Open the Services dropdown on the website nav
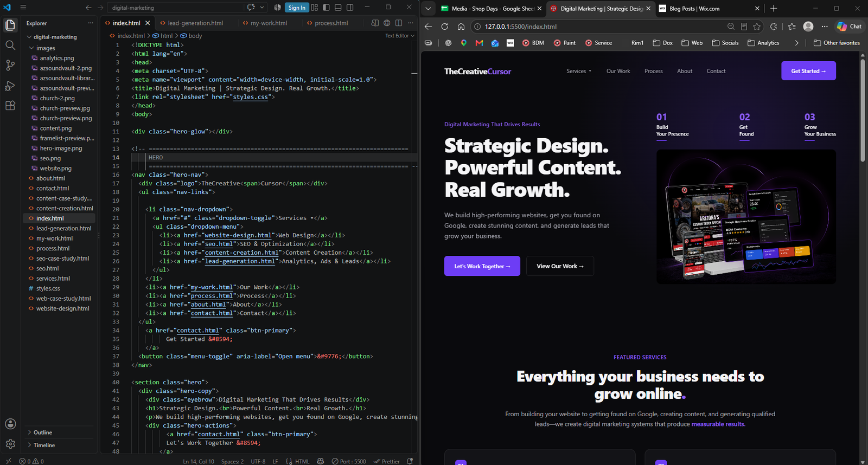This screenshot has height=465, width=868. pyautogui.click(x=579, y=71)
